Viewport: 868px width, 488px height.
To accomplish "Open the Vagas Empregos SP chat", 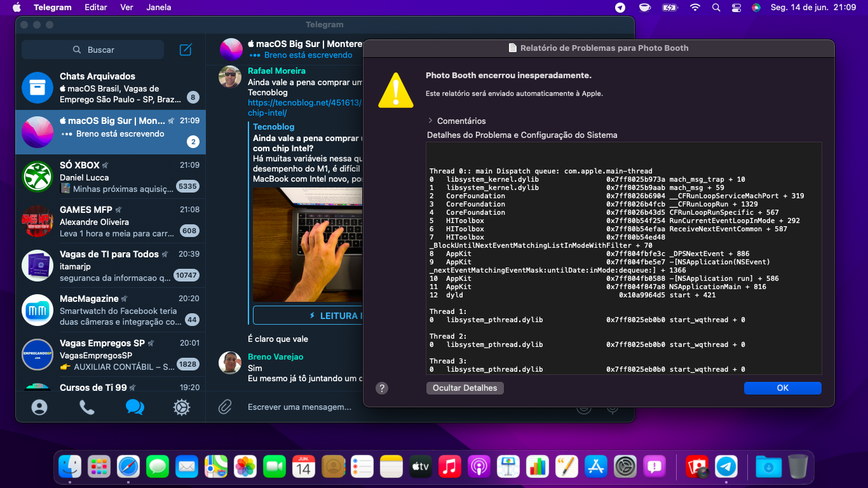I will tap(111, 355).
